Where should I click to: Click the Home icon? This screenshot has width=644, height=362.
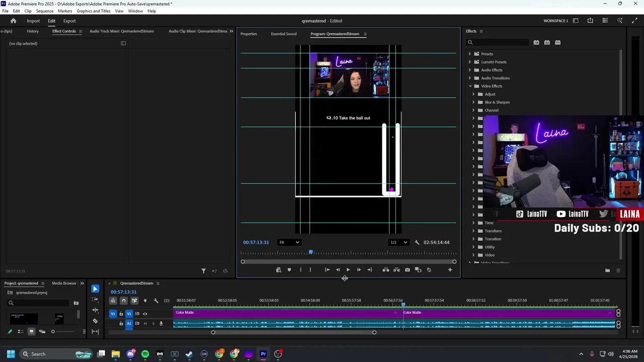pyautogui.click(x=13, y=21)
